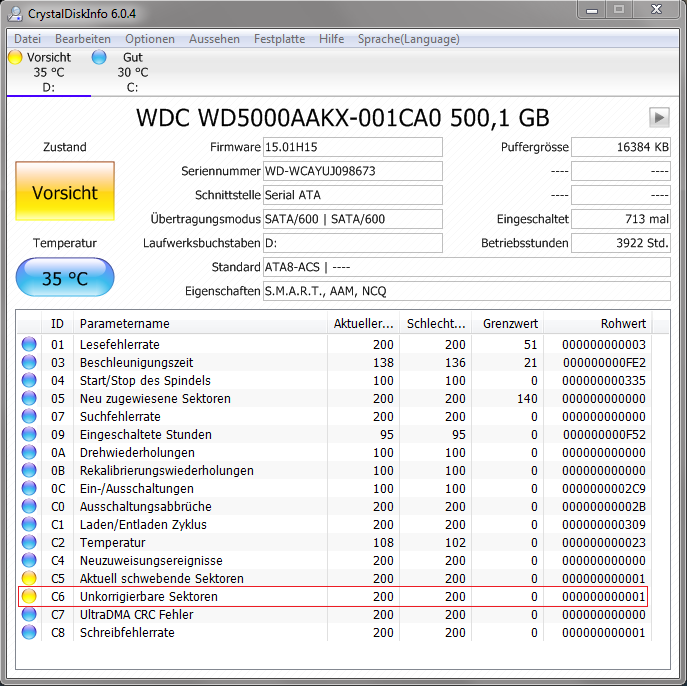Open the Bearbeiten menu
687x686 pixels.
point(83,39)
